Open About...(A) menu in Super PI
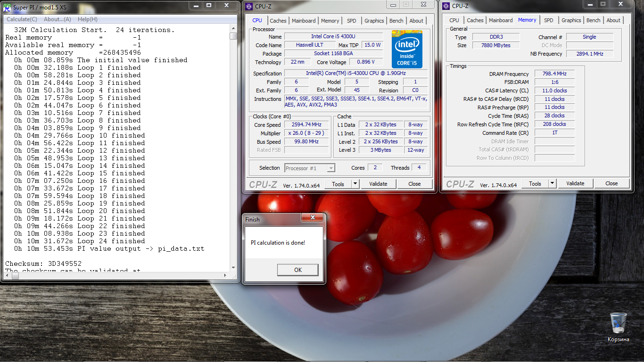The image size is (644, 362). [58, 19]
